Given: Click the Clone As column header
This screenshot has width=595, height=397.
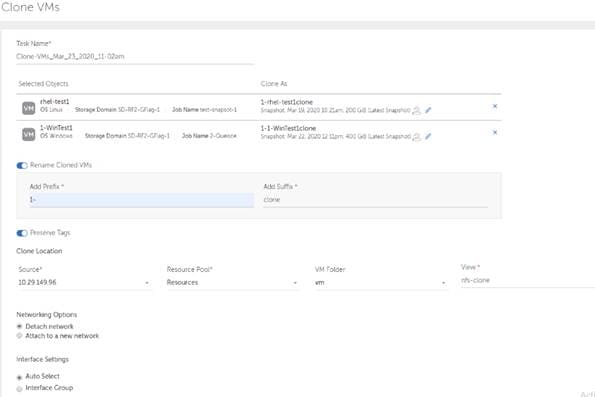Looking at the screenshot, I should [x=274, y=84].
